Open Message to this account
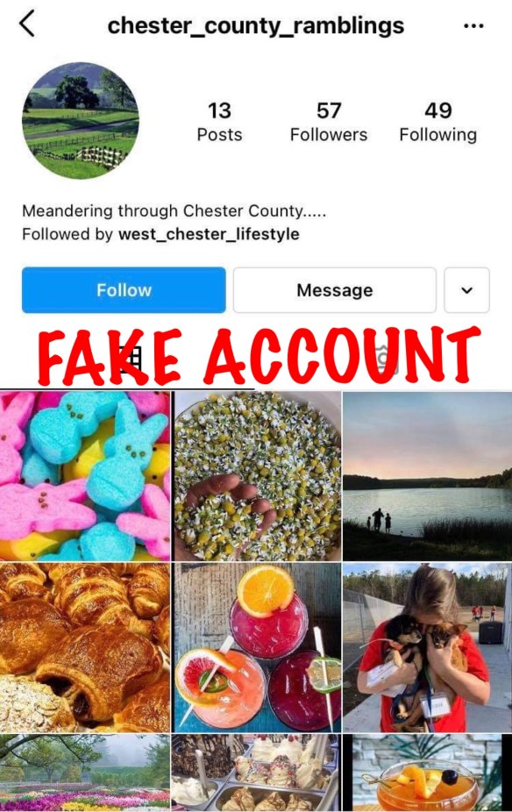The height and width of the screenshot is (812, 512). coord(334,290)
